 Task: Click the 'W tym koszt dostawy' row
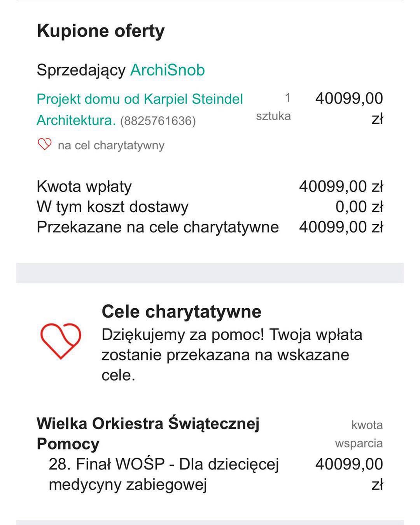[210, 207]
